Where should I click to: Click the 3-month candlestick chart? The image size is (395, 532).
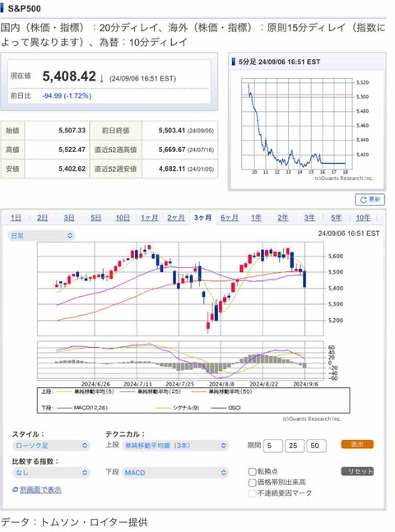pos(180,289)
